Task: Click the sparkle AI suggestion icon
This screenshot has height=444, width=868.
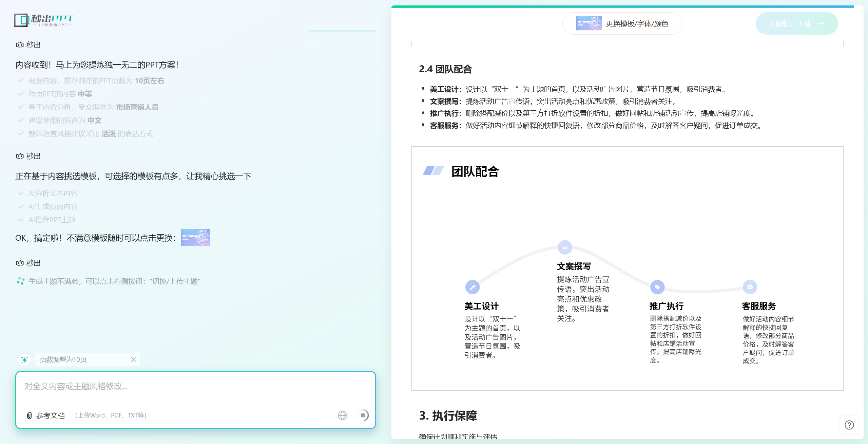Action: tap(24, 359)
